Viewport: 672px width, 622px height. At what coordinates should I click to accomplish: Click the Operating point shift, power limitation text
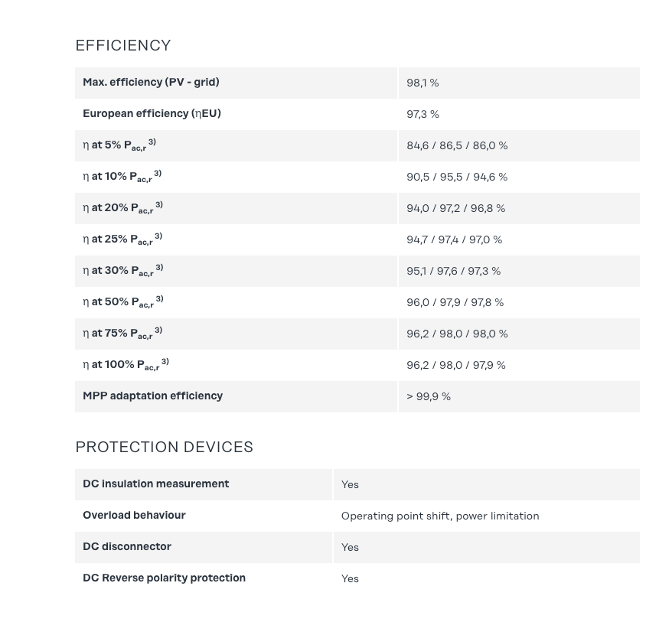[x=440, y=516]
